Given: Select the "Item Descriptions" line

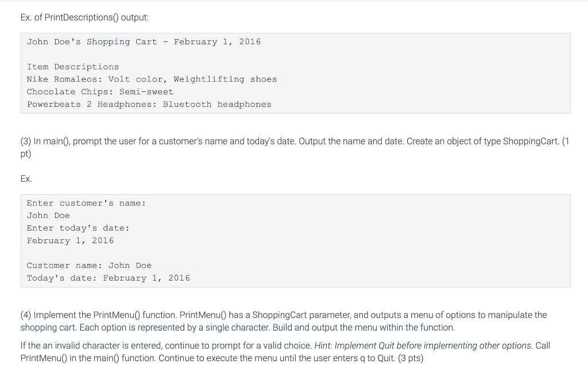Looking at the screenshot, I should click(73, 67).
